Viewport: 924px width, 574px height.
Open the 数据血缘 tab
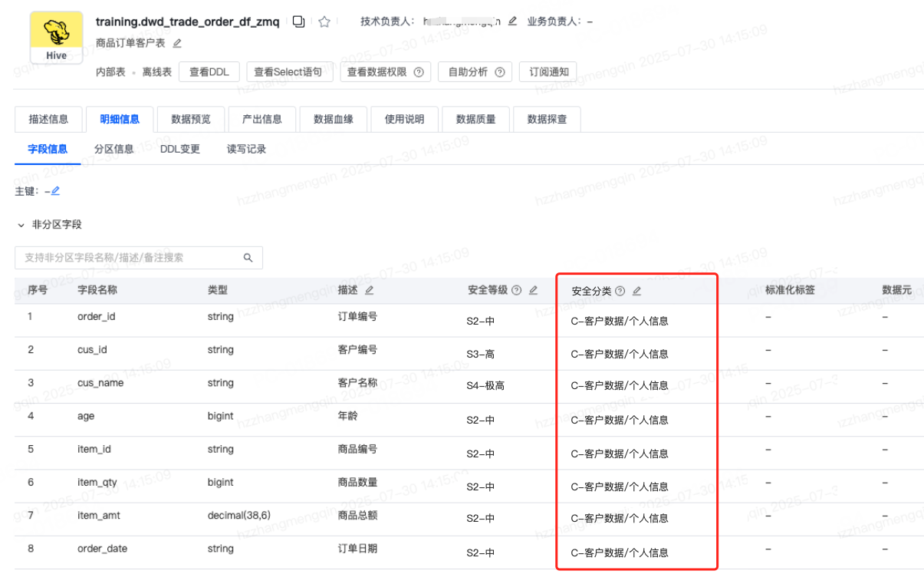click(x=334, y=119)
